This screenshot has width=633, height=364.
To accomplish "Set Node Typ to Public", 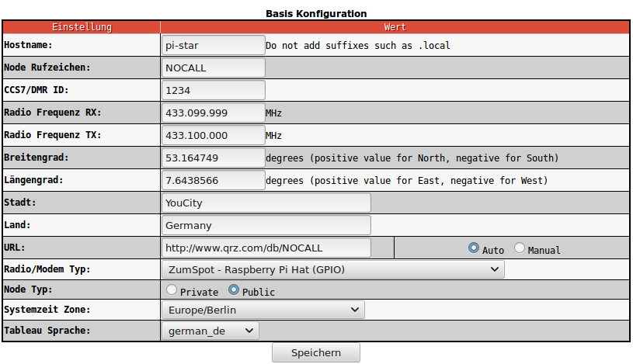I will click(233, 290).
